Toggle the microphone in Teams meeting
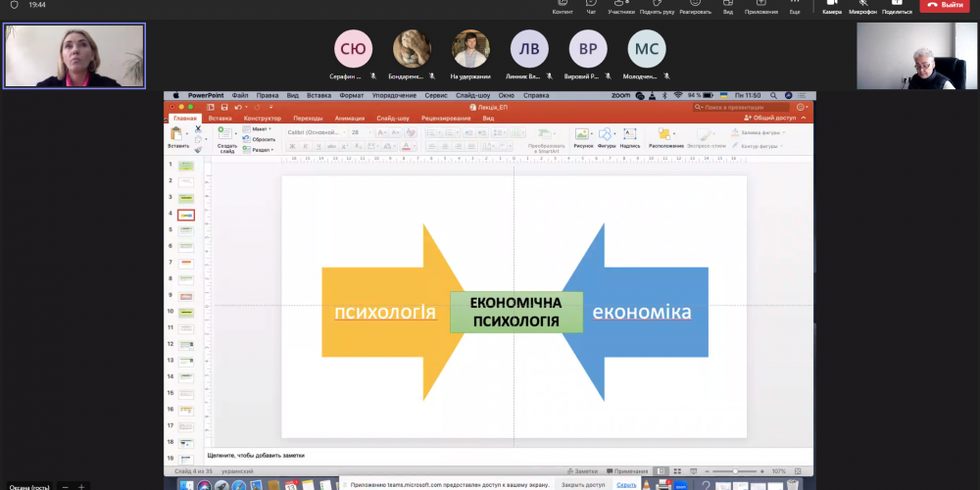980x490 pixels. click(862, 4)
